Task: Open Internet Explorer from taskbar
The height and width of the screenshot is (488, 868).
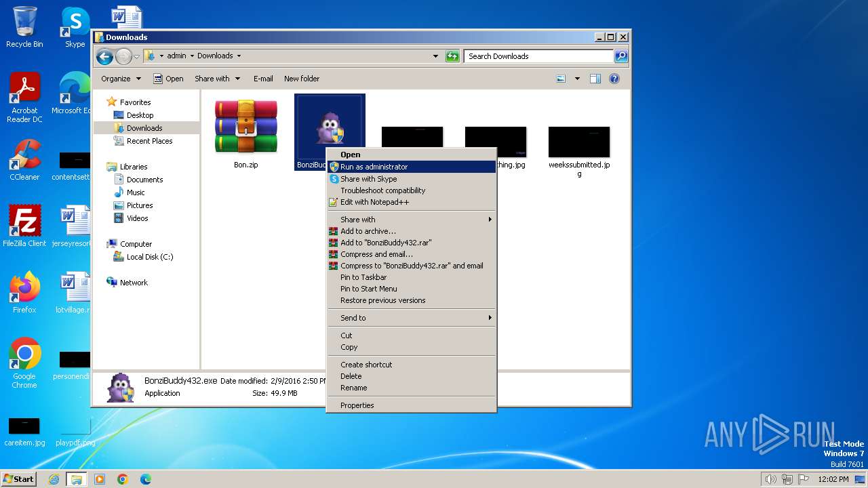Action: (54, 479)
